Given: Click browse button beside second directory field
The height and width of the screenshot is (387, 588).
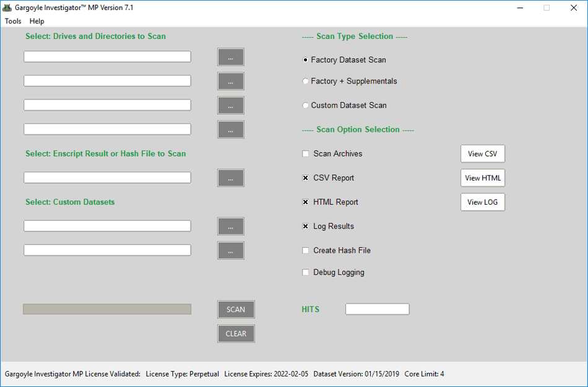Looking at the screenshot, I should (x=231, y=81).
